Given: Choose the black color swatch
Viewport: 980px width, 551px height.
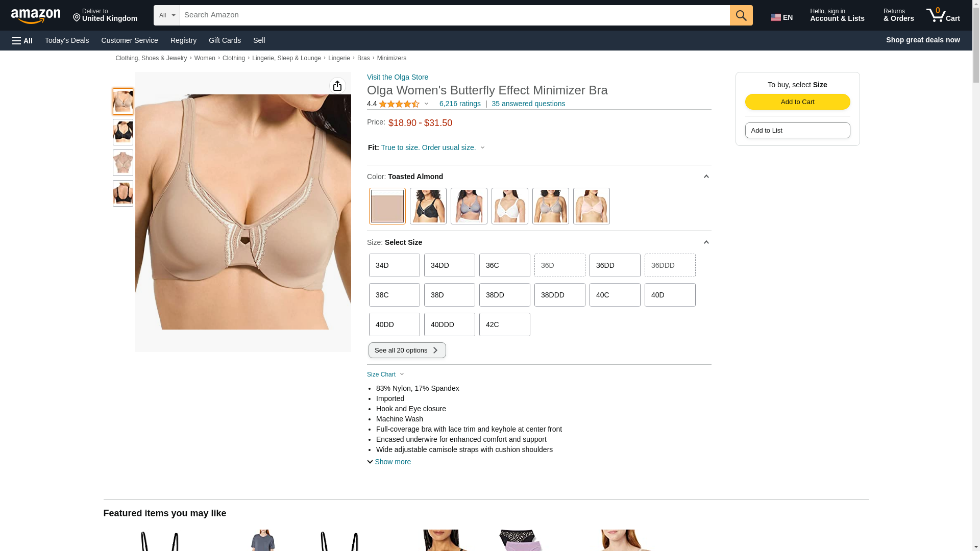Looking at the screenshot, I should tap(428, 206).
